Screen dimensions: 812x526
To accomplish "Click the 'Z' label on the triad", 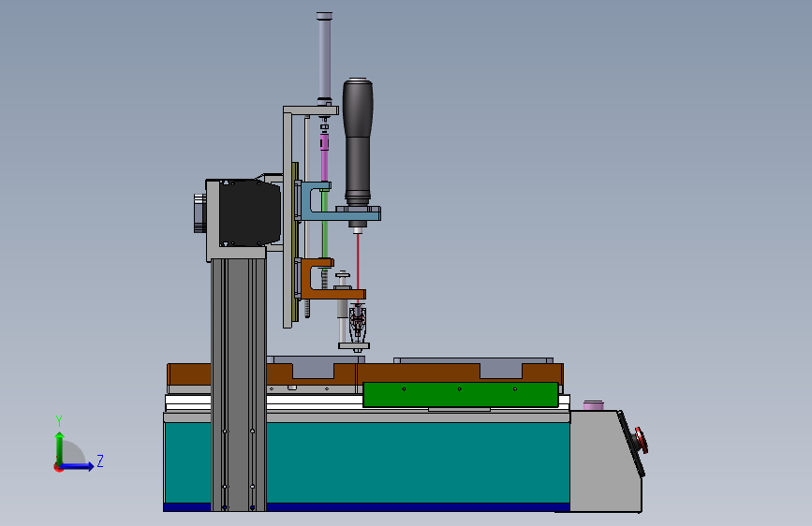I will (100, 460).
